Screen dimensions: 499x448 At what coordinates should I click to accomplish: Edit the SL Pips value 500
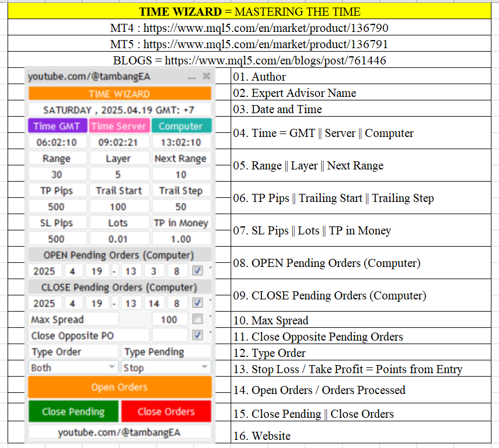click(x=58, y=239)
